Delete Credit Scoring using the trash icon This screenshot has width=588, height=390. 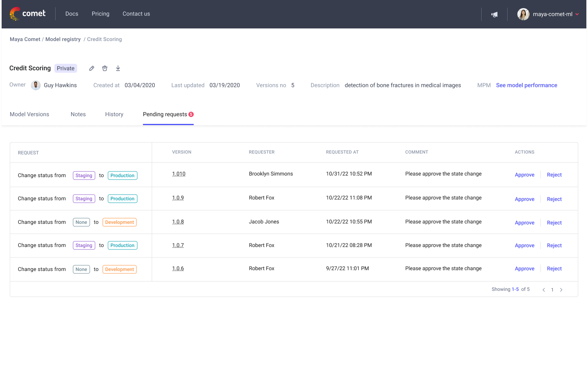105,68
